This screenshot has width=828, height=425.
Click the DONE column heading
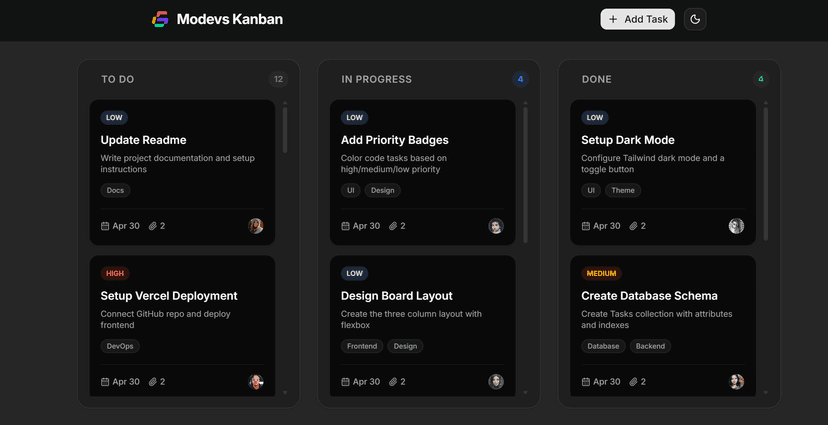[597, 79]
